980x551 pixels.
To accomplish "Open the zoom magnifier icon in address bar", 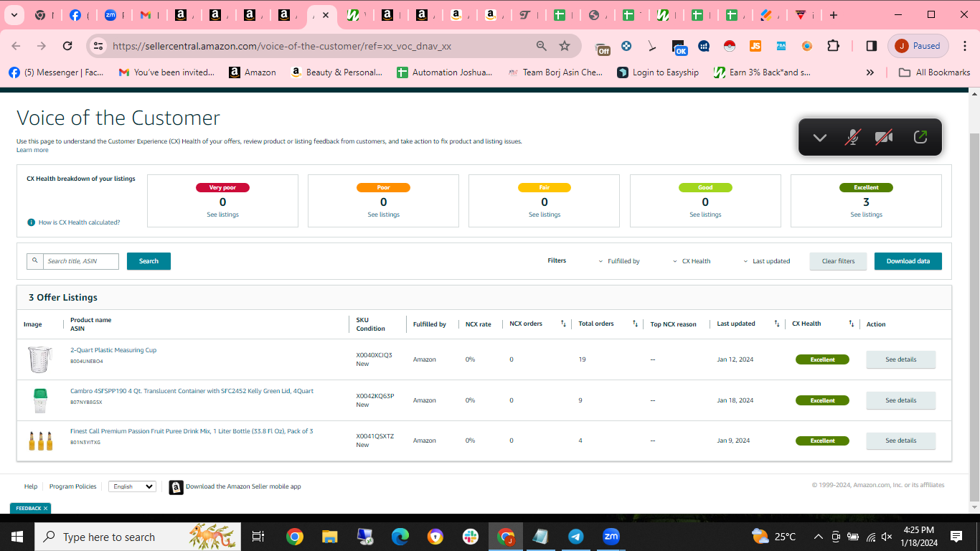I will click(542, 46).
